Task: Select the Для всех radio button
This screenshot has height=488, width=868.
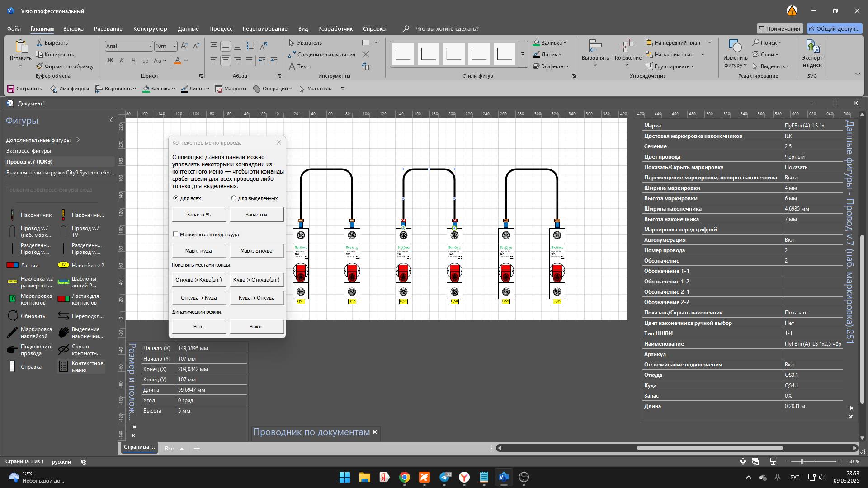Action: (176, 198)
